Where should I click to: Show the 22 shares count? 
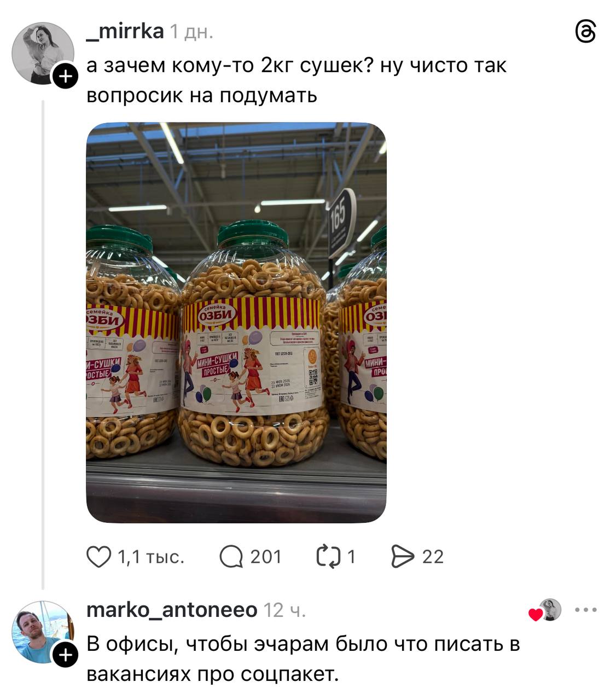[433, 557]
